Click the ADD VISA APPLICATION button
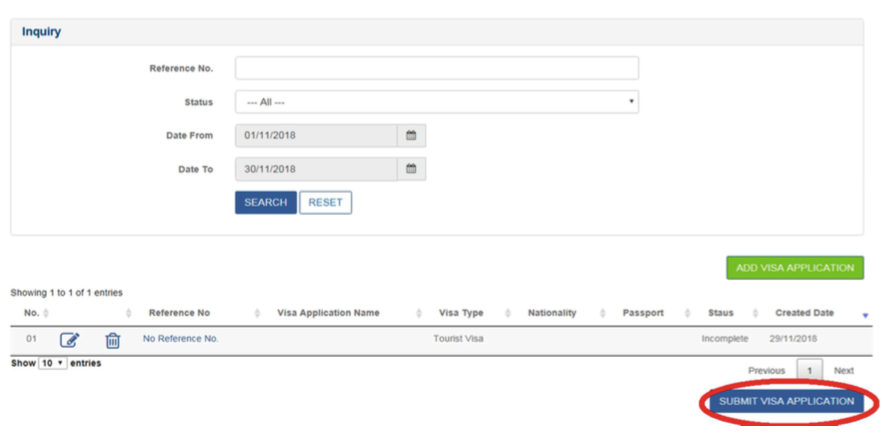Viewport: 882px width, 434px height. click(794, 268)
